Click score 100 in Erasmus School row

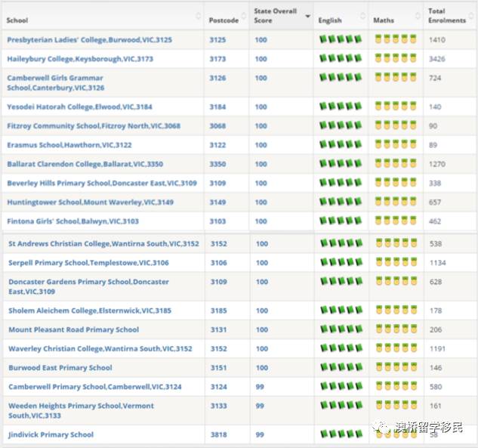[x=261, y=145]
